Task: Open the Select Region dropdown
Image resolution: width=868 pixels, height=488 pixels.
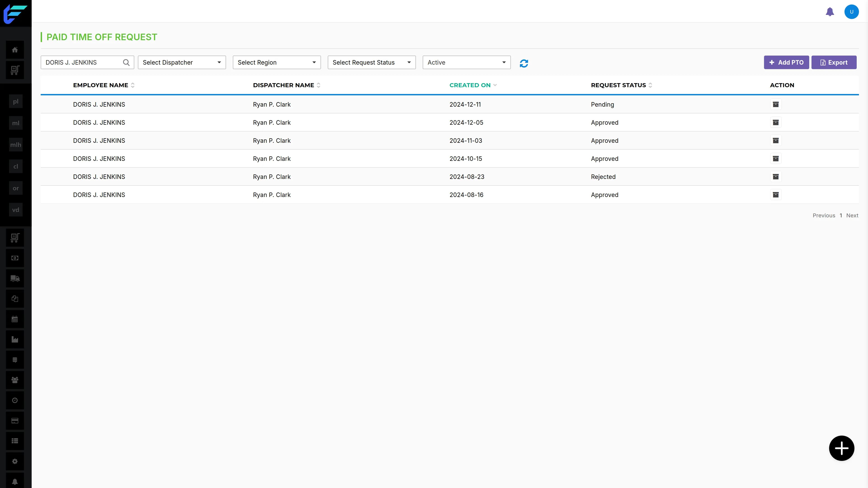Action: point(277,62)
